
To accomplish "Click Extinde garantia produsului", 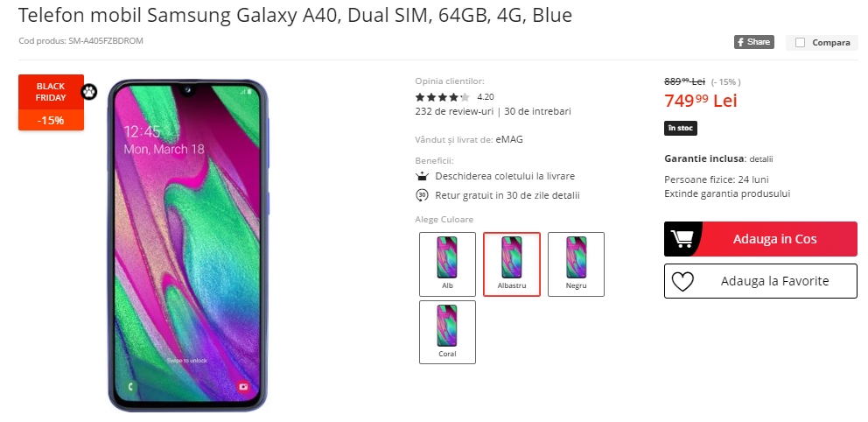I will point(727,193).
